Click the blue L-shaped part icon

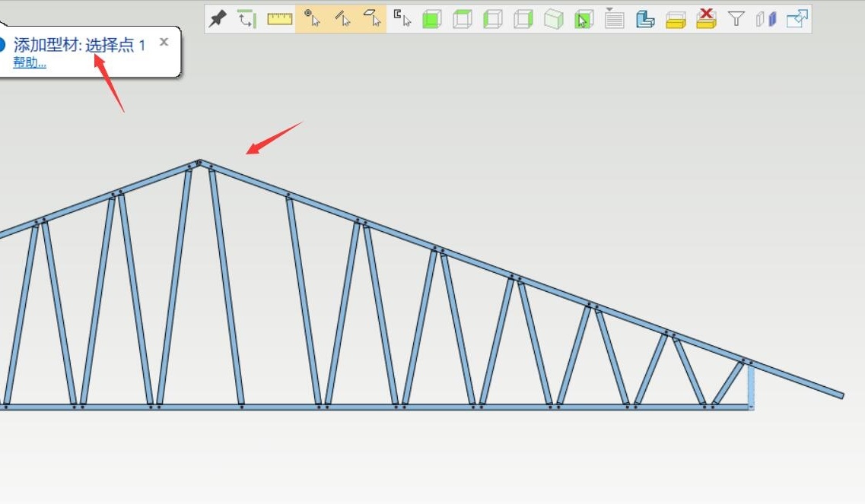(x=644, y=19)
